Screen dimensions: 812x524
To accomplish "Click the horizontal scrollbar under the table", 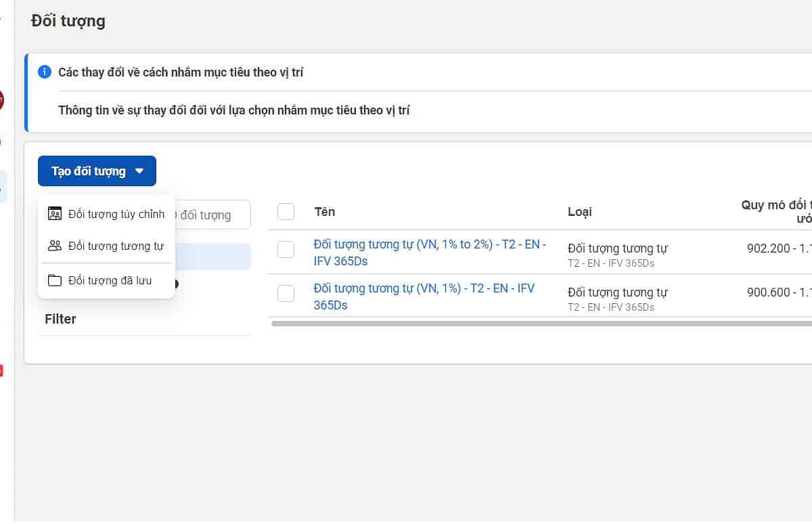I will click(540, 324).
